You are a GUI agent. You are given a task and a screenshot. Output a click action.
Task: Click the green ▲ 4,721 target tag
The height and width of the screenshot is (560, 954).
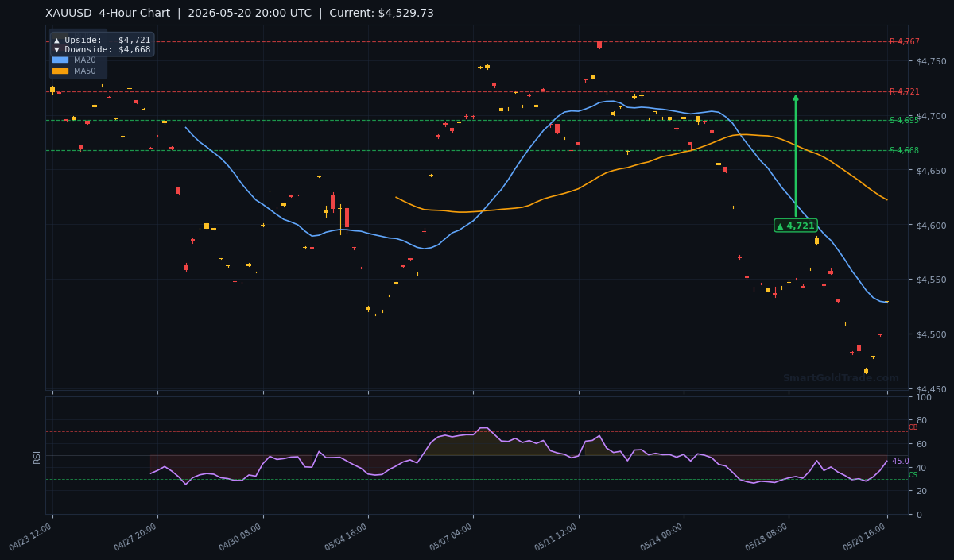[795, 226]
